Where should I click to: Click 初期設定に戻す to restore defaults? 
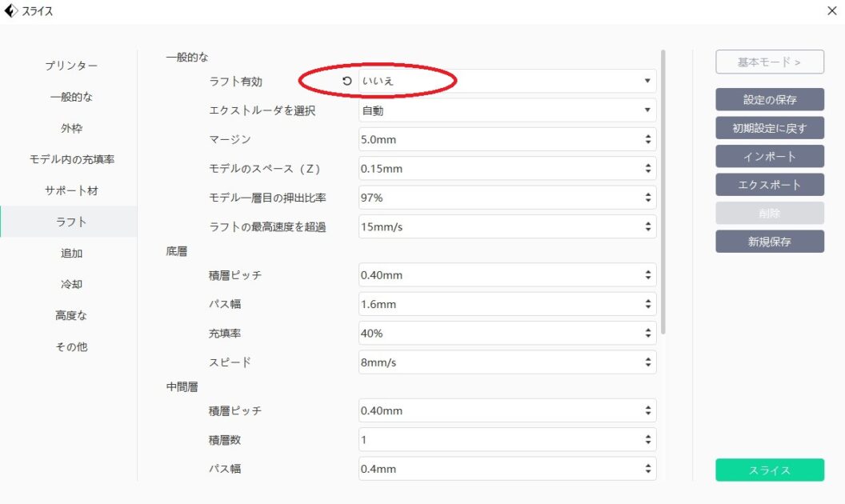[770, 128]
